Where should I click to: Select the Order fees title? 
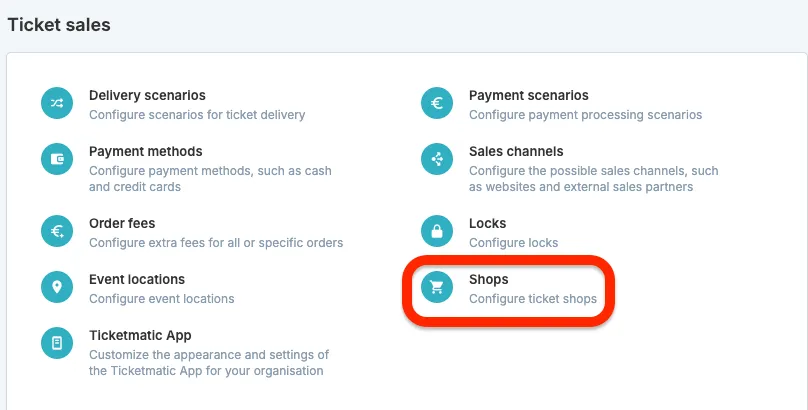[122, 223]
